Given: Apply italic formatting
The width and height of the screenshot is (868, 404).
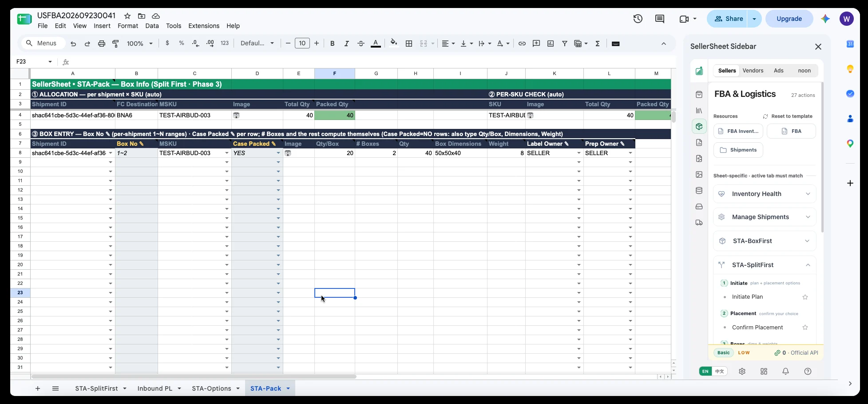Looking at the screenshot, I should coord(346,44).
